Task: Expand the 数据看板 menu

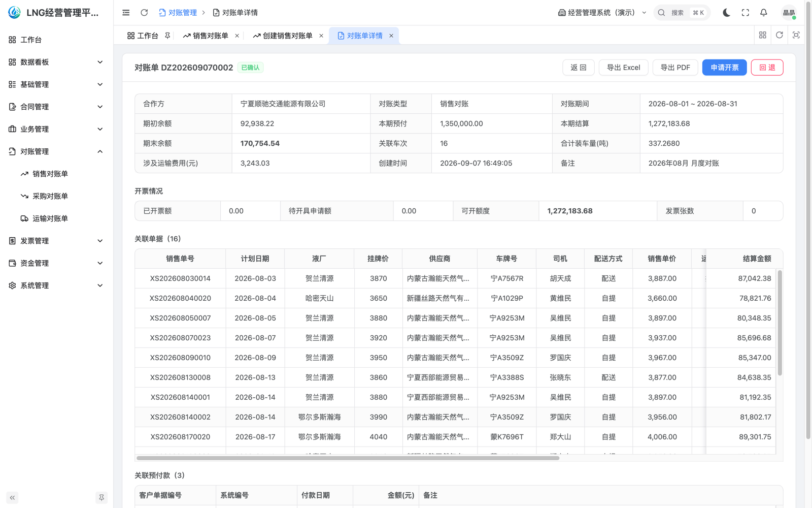Action: [x=56, y=62]
